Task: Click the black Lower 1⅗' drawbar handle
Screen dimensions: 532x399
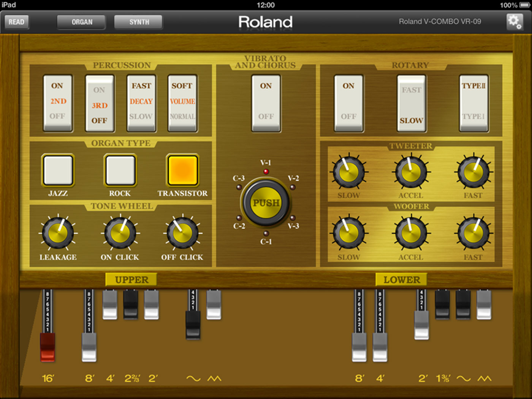Action: click(442, 305)
